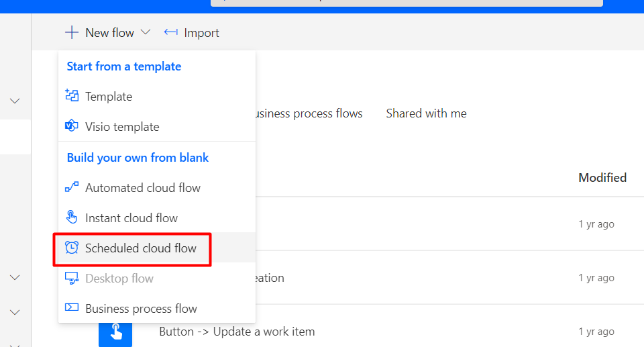Click the Business process flow icon
Viewport: 644px width, 347px height.
(72, 307)
